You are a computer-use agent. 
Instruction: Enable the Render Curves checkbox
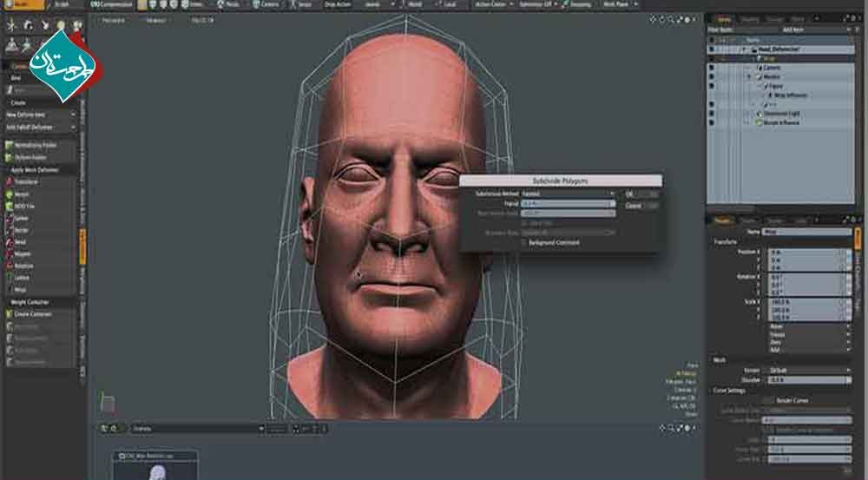tap(767, 400)
